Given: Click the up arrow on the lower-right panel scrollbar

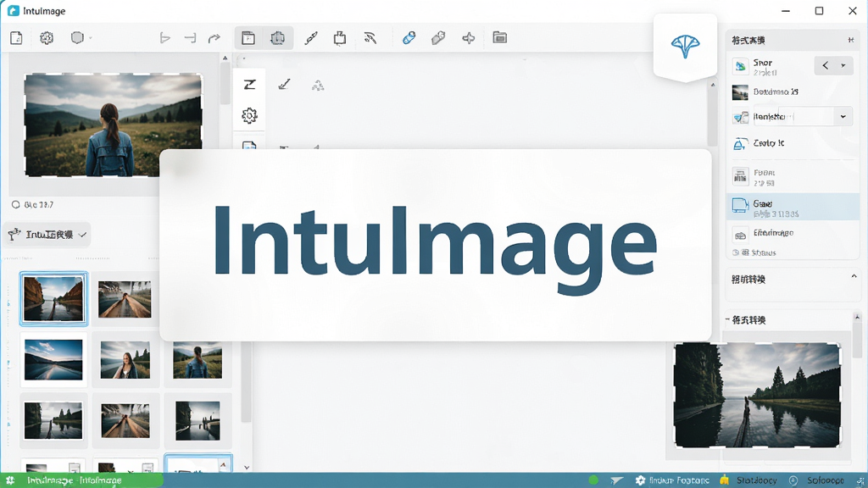Looking at the screenshot, I should click(x=858, y=318).
